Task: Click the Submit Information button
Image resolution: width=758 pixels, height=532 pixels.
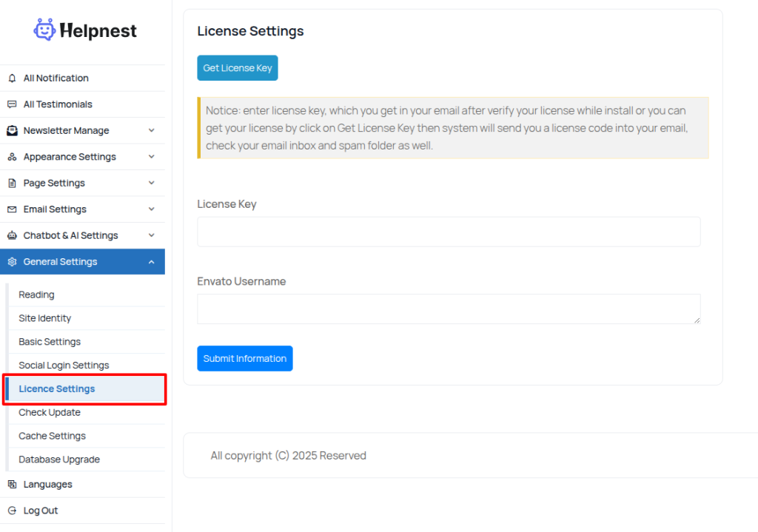Action: (244, 358)
